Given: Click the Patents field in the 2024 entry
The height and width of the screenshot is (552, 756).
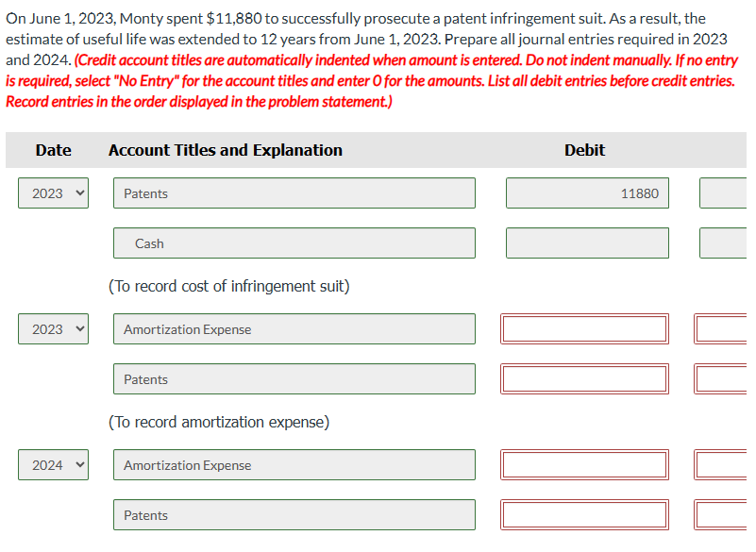Looking at the screenshot, I should point(294,514).
